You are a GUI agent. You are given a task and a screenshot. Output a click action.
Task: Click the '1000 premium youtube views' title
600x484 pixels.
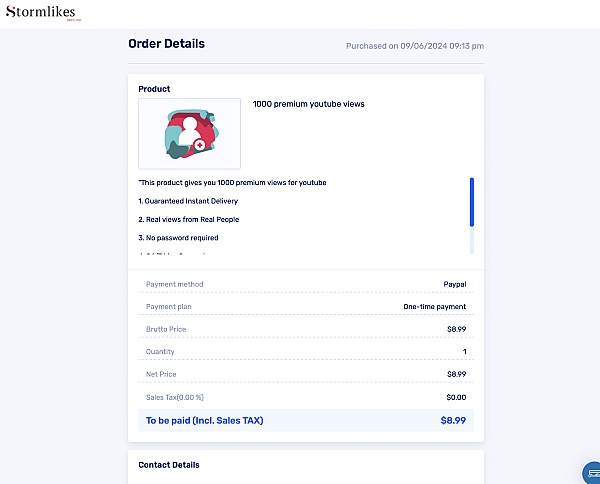[x=308, y=104]
